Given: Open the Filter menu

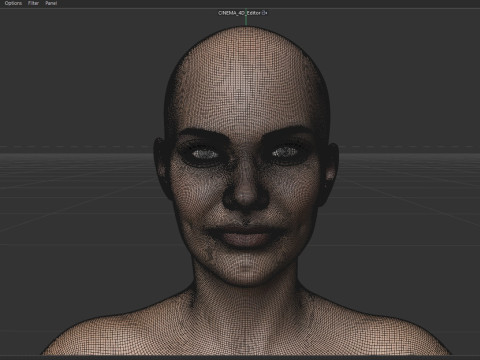Looking at the screenshot, I should click(33, 3).
